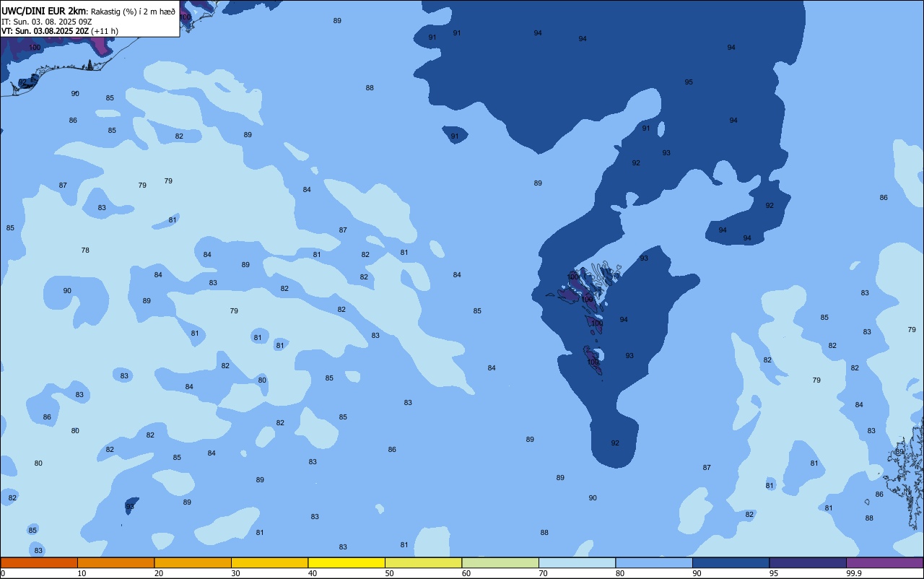Click the bright yellow 40–50 legend swatch

[346, 562]
